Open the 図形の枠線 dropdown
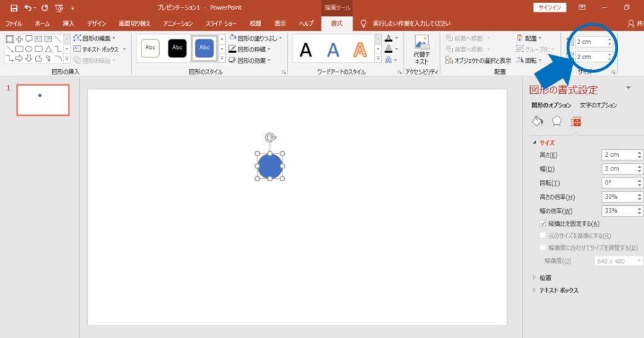 coord(254,49)
